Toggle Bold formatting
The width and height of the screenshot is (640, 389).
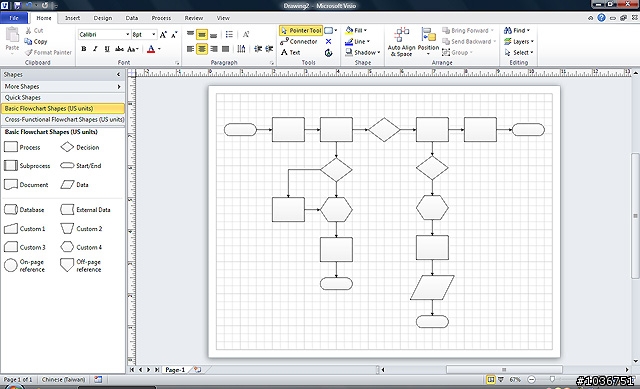pos(84,49)
